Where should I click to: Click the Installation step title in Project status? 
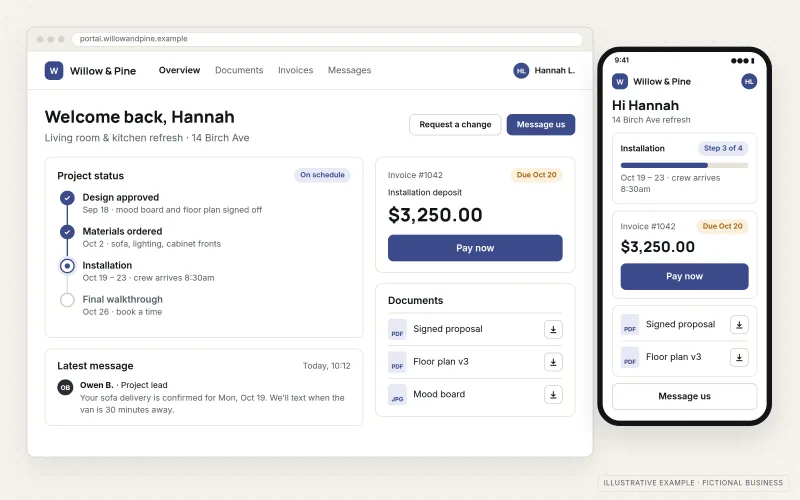tap(107, 265)
